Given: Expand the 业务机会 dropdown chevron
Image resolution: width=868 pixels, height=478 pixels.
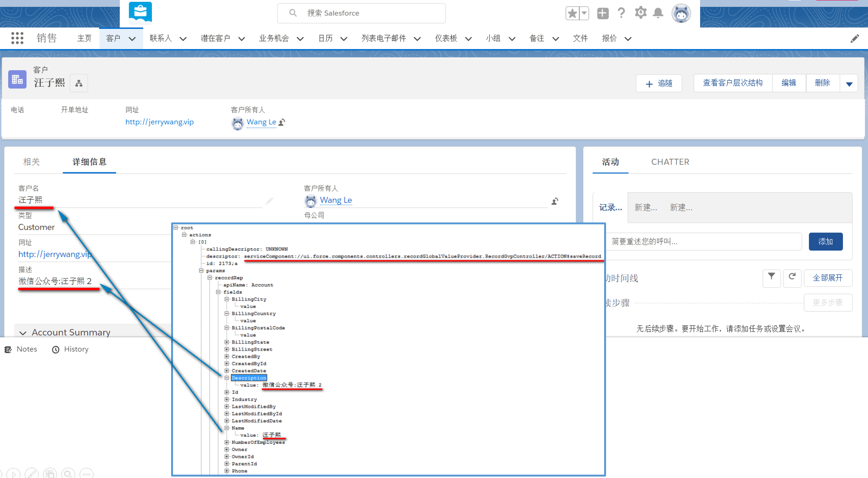Looking at the screenshot, I should pyautogui.click(x=300, y=39).
